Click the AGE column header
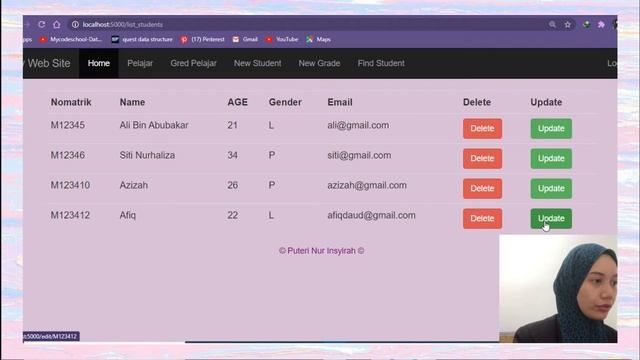The width and height of the screenshot is (640, 360). point(238,102)
